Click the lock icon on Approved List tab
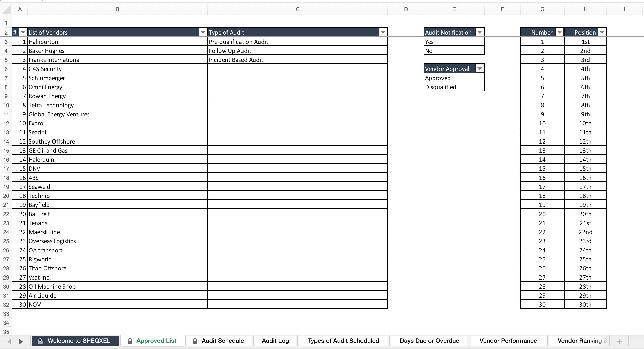Image resolution: width=644 pixels, height=349 pixels. coord(130,341)
